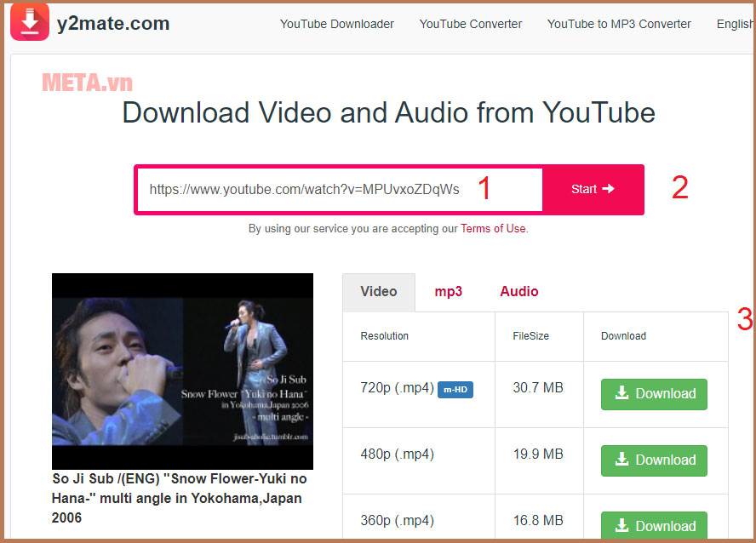Click the m-HD badge next to 720p
The image size is (756, 543).
click(455, 390)
